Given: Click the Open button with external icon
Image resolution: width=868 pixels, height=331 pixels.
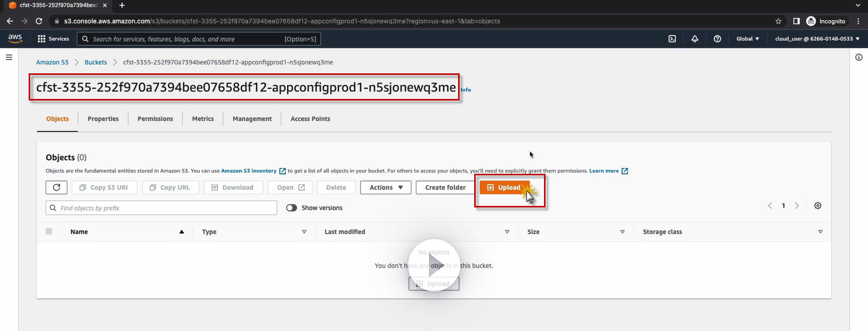Looking at the screenshot, I should coord(291,187).
